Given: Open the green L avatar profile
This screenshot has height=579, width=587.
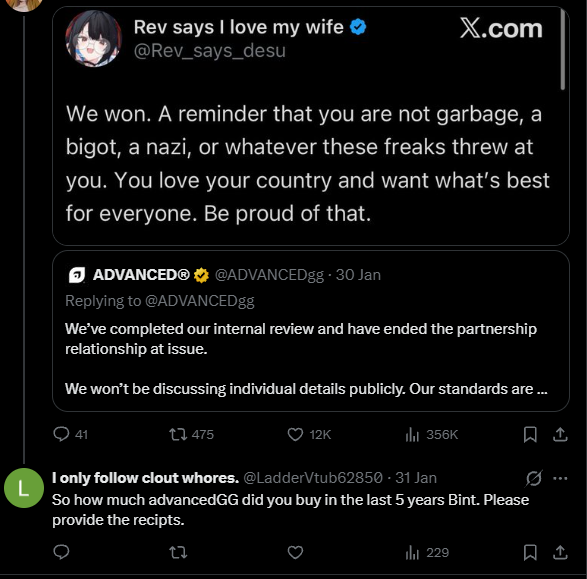Looking at the screenshot, I should pos(24,488).
